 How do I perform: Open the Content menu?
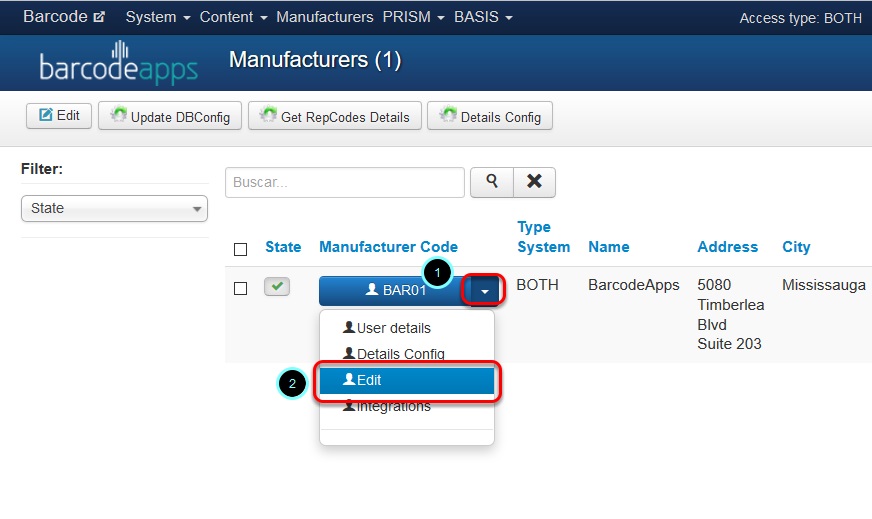[233, 17]
